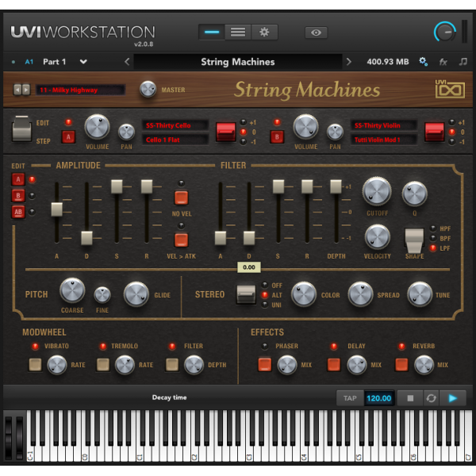Select stereo mode UNI
Screen dimensions: 476x476
265,305
